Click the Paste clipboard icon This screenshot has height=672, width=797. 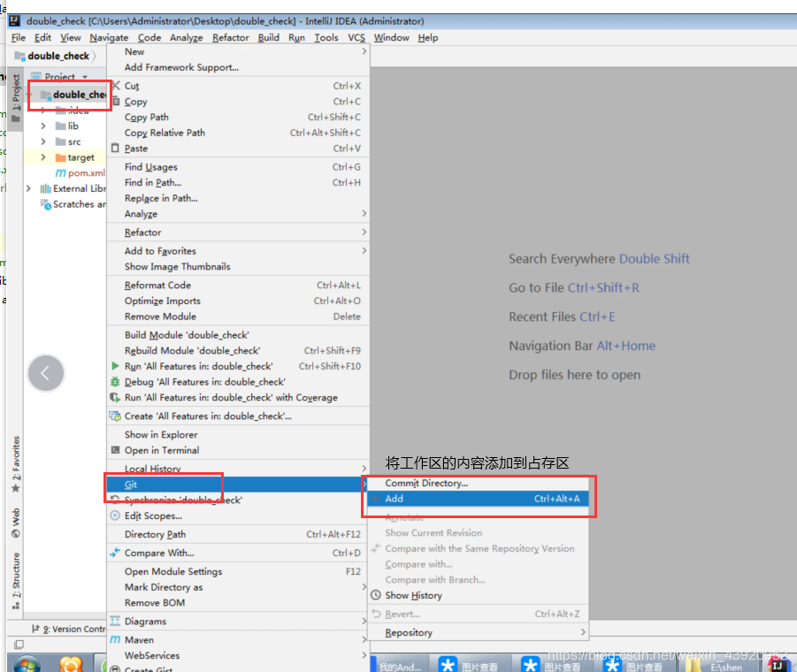tap(115, 148)
